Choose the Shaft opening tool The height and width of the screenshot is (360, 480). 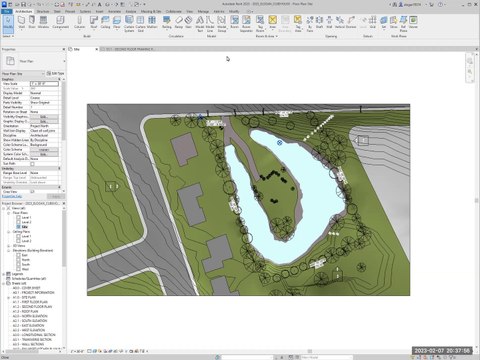pyautogui.click(x=319, y=22)
